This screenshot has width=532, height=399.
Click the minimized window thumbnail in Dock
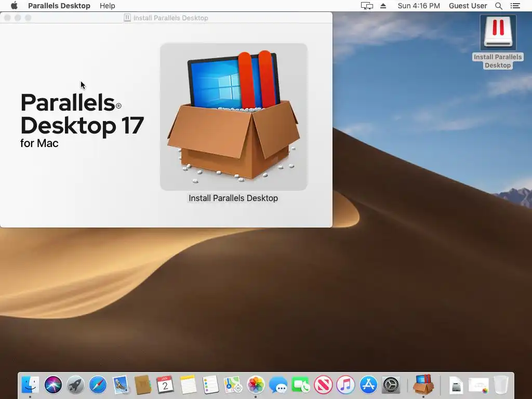pyautogui.click(x=478, y=385)
